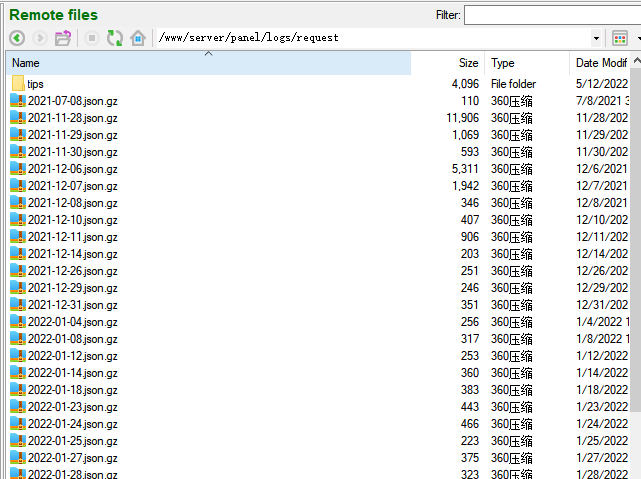641x479 pixels.
Task: Go to the remote home directory
Action: (x=138, y=38)
